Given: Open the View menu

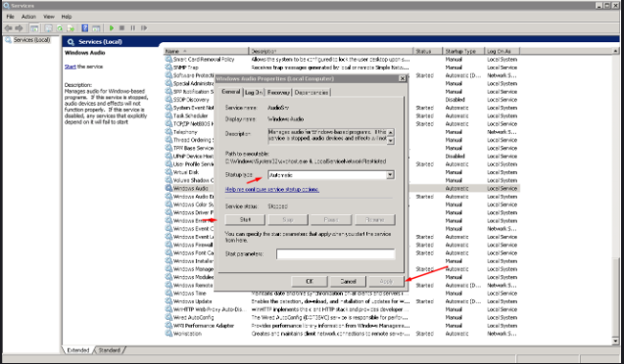Looking at the screenshot, I should pyautogui.click(x=49, y=17).
